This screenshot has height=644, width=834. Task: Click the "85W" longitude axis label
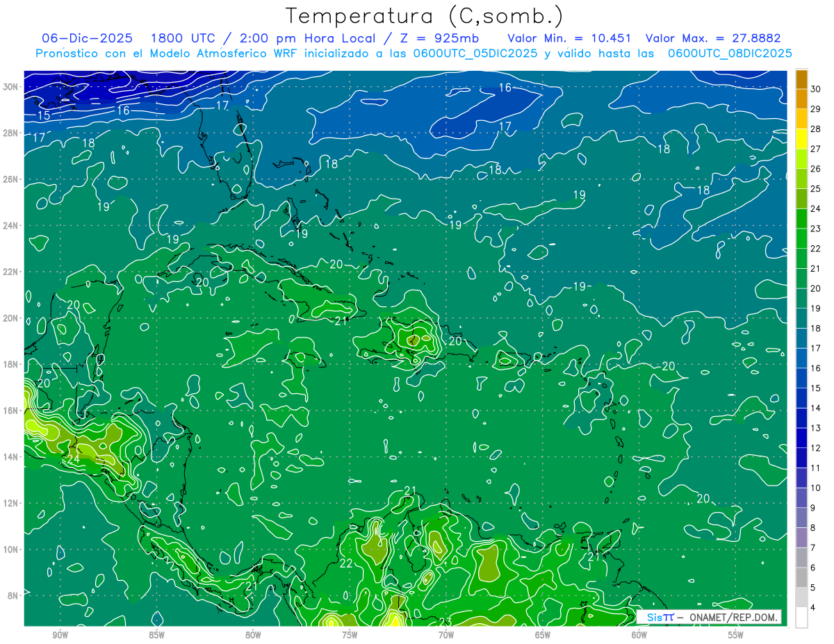(156, 635)
